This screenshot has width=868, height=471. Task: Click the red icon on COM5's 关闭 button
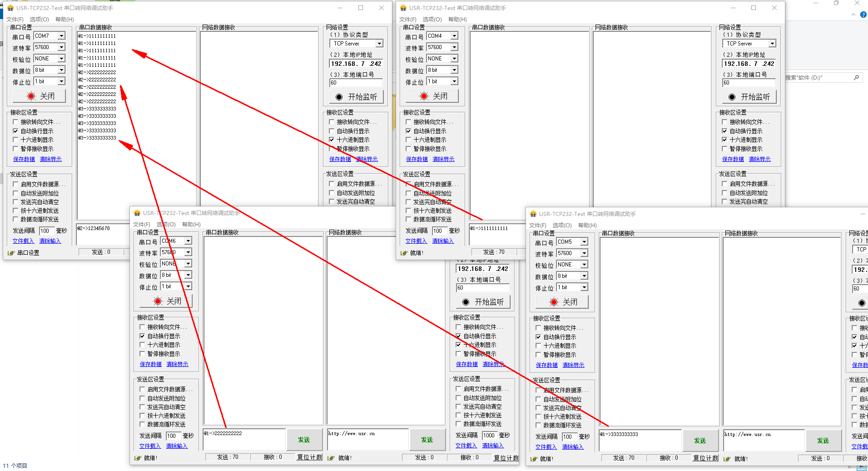[554, 302]
